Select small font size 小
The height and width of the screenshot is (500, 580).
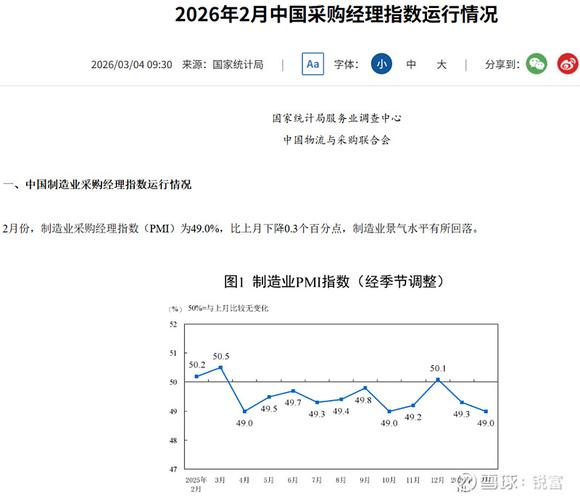pos(381,64)
